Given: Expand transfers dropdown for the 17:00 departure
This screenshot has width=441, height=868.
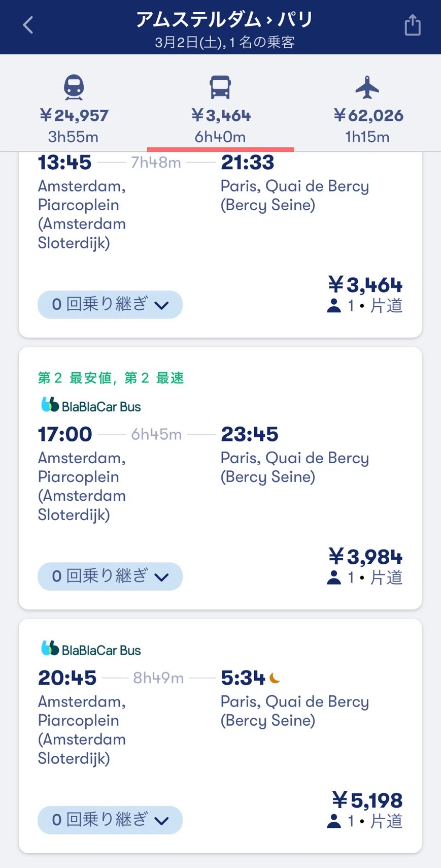Looking at the screenshot, I should [110, 576].
